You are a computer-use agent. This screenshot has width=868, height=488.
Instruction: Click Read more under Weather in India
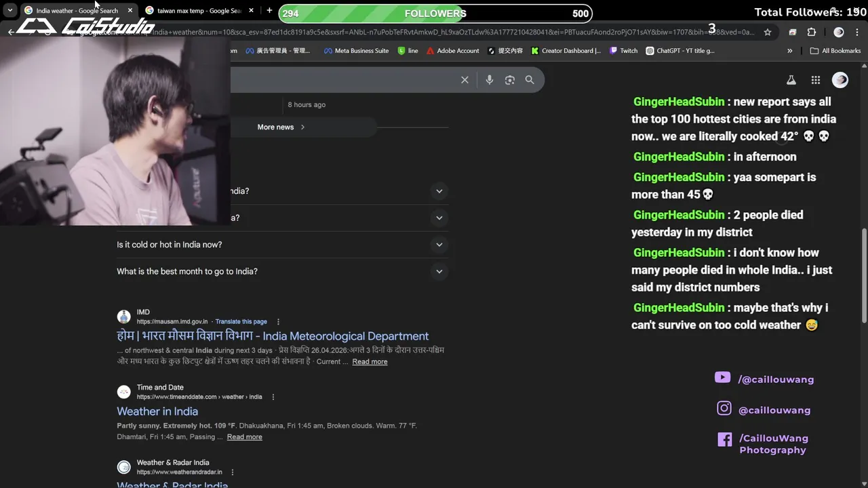[244, 436]
